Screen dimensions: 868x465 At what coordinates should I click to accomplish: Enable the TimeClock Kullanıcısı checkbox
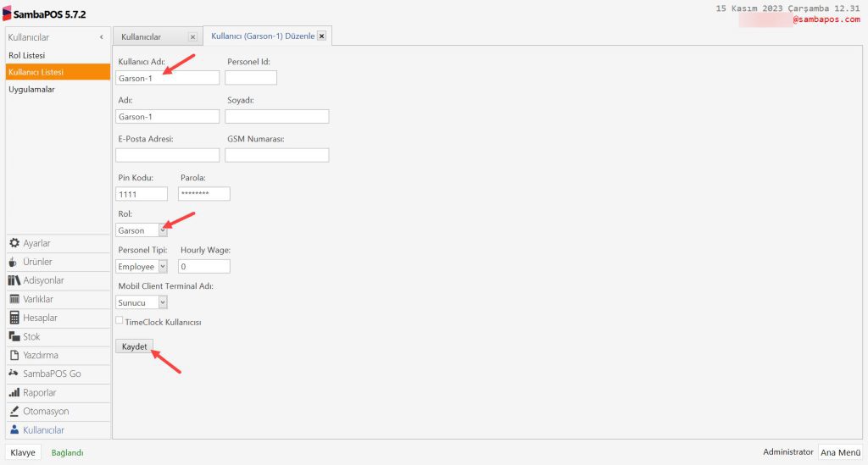tap(120, 320)
